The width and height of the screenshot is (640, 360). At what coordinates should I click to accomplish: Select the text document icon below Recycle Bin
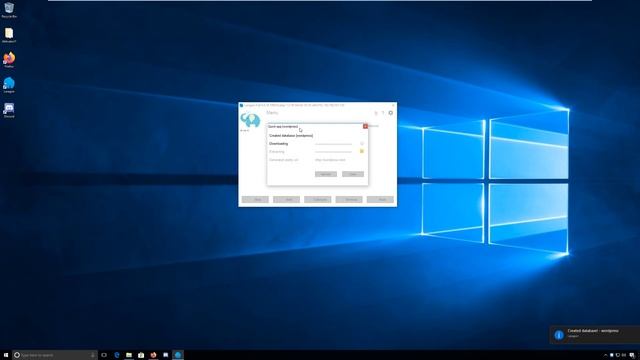click(x=9, y=35)
